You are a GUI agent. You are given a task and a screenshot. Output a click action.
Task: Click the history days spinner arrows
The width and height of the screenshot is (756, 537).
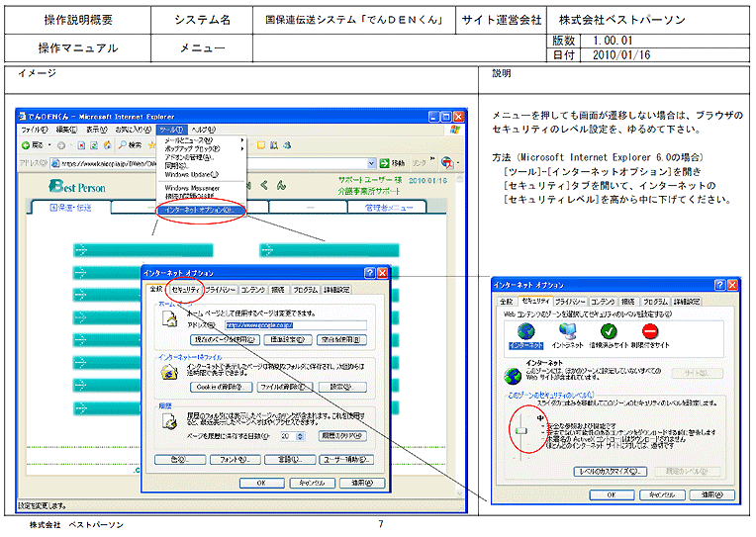click(300, 436)
